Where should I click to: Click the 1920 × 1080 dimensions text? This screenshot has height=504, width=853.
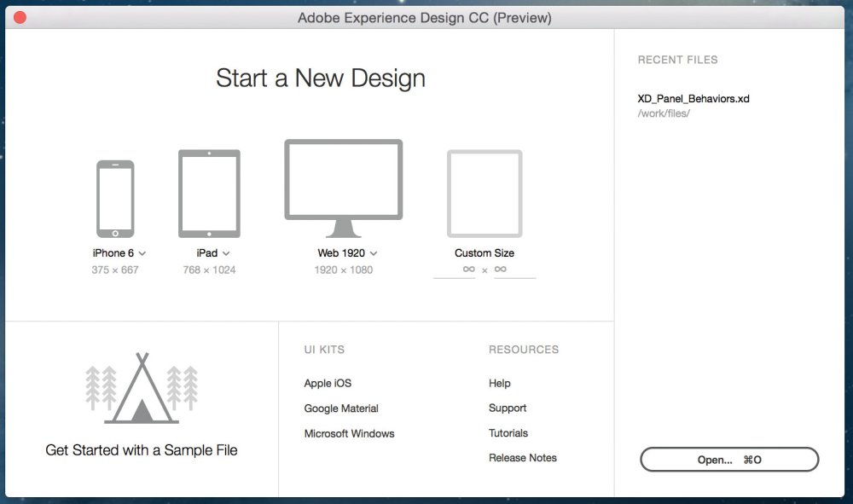[x=344, y=269]
